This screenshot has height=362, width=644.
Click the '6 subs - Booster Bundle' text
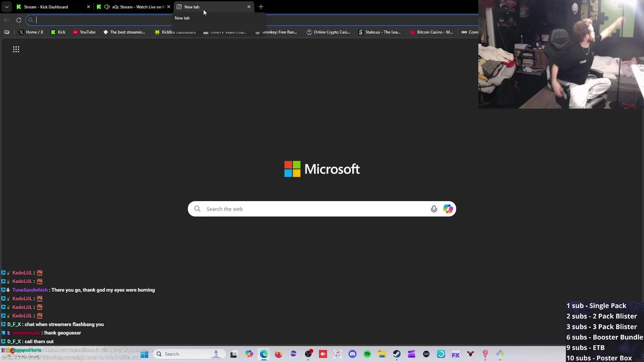pyautogui.click(x=605, y=337)
